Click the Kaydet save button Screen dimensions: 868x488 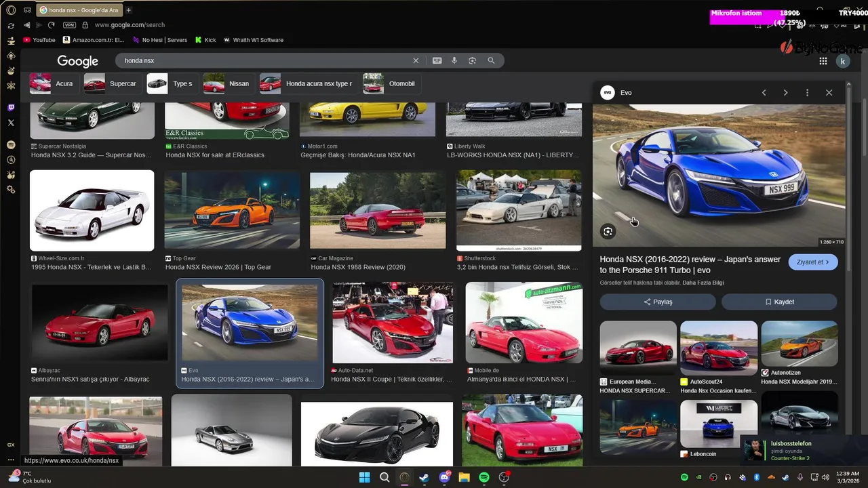pos(779,302)
